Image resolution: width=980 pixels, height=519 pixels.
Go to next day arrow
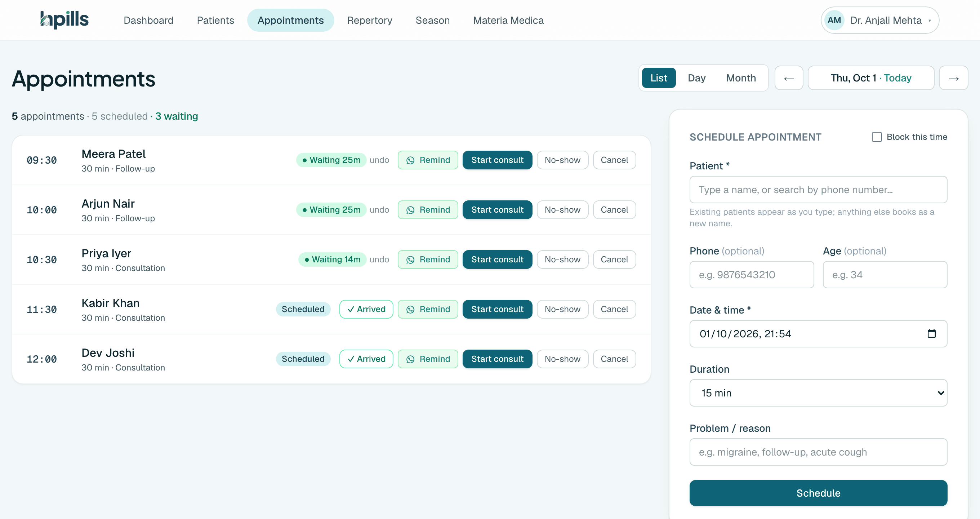pyautogui.click(x=953, y=78)
